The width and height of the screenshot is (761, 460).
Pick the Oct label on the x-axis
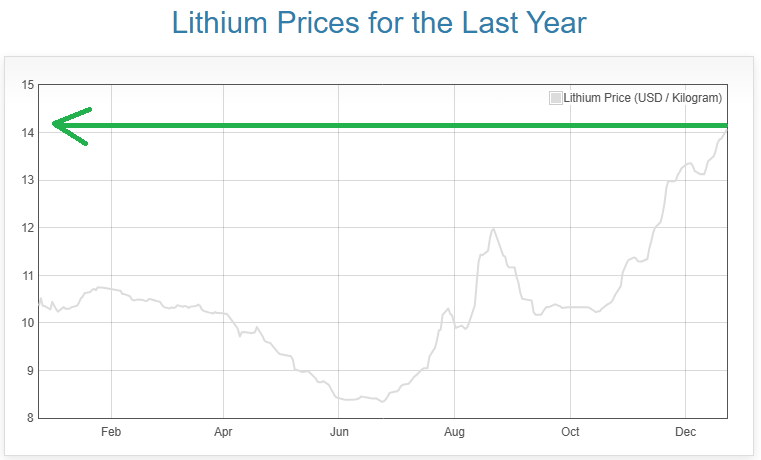(x=570, y=432)
